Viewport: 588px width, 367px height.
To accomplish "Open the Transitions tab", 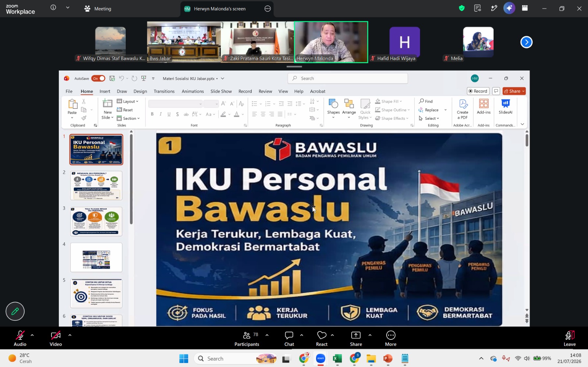I will click(164, 91).
